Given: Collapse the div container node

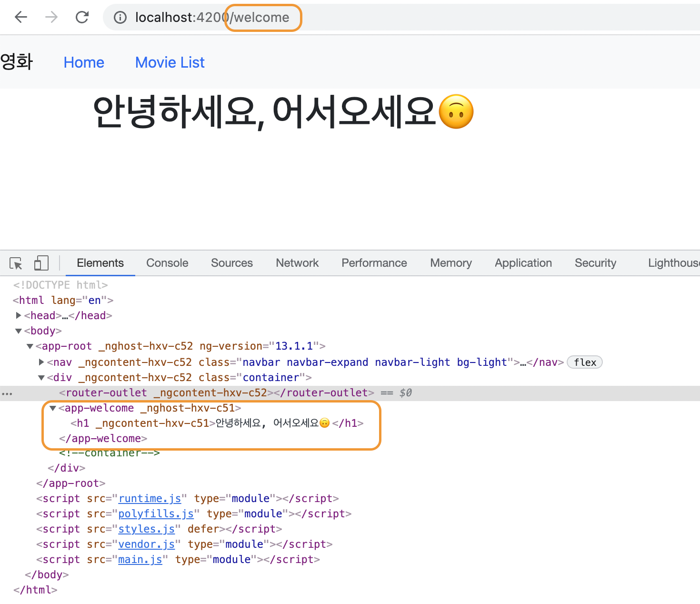Looking at the screenshot, I should coord(41,378).
